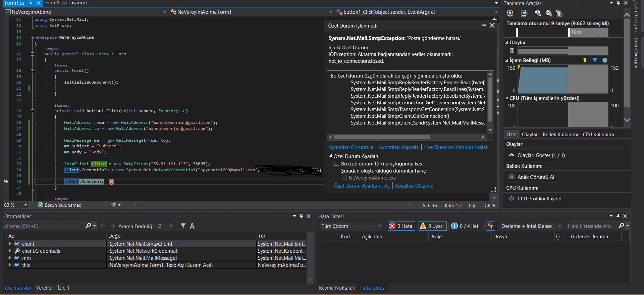Click Olayları Göster (1 / 1)
The width and height of the screenshot is (644, 295).
[x=541, y=155]
